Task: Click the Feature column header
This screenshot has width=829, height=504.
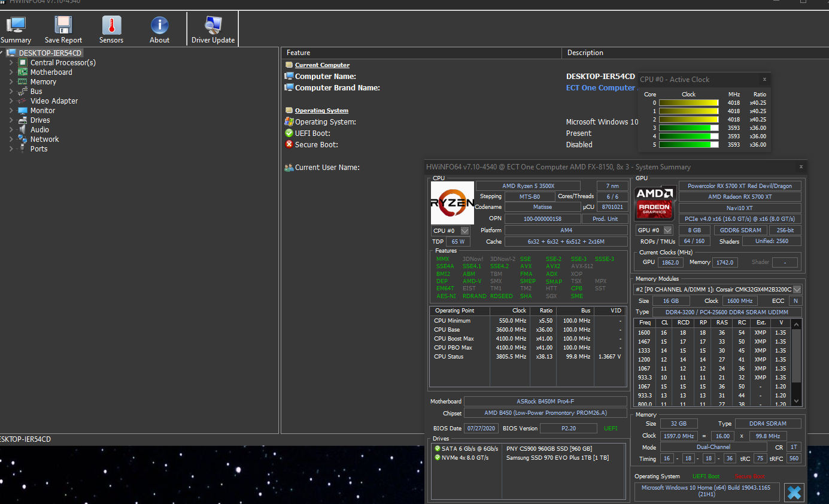Action: point(422,53)
